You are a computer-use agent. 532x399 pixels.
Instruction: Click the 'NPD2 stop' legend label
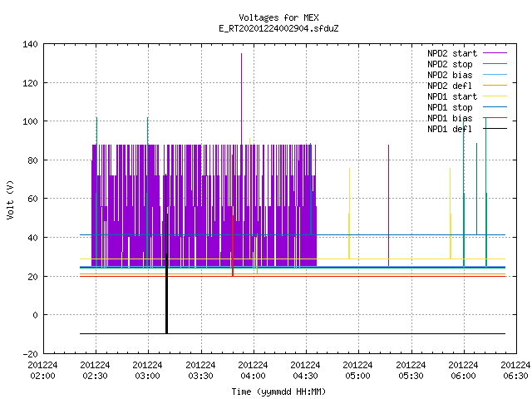[x=450, y=64]
